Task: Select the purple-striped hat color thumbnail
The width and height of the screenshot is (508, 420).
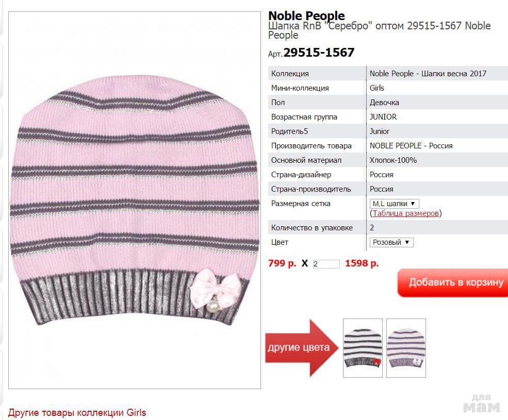Action: 406,348
